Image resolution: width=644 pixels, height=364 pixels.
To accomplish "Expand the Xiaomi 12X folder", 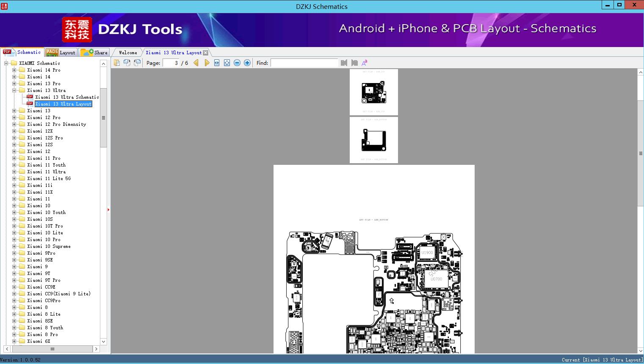I will tap(14, 131).
